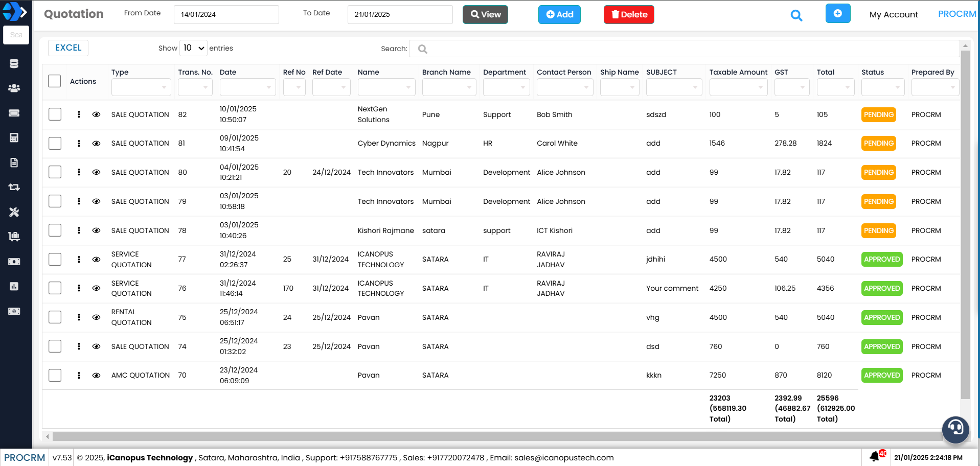Tick the checkbox for quotation number 81
This screenshot has width=980, height=466.
pyautogui.click(x=55, y=144)
